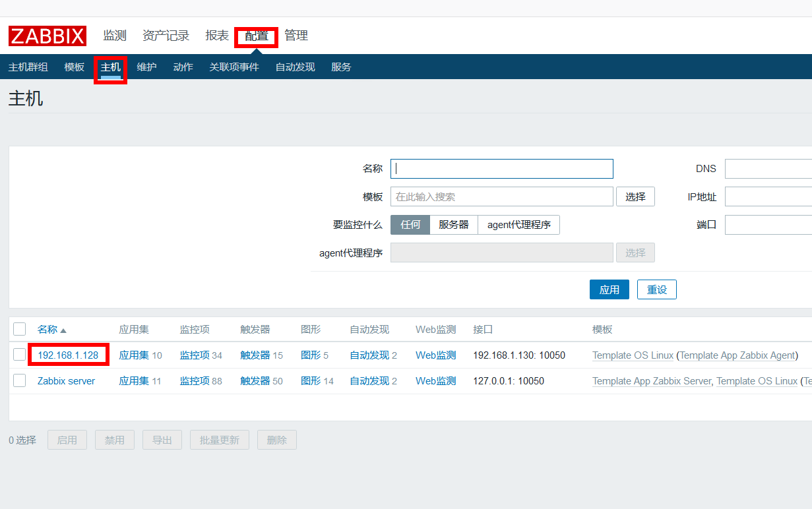Go to 模板 submenu

pyautogui.click(x=75, y=67)
